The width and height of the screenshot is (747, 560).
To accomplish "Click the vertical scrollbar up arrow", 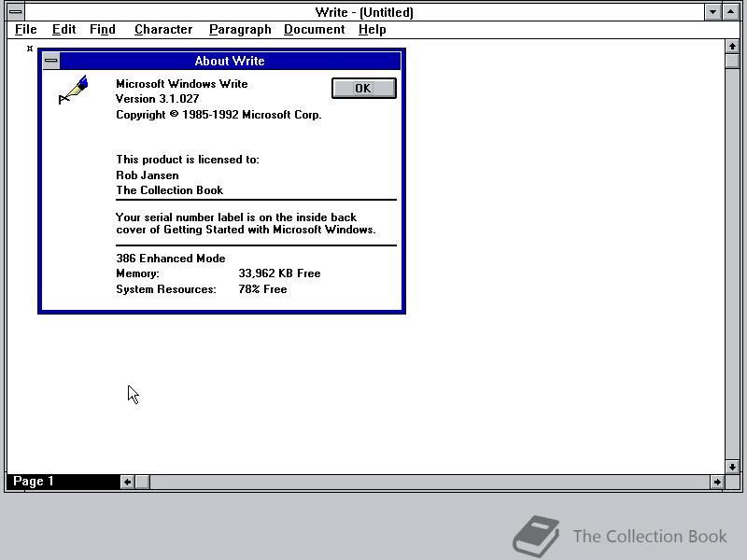I will pos(732,47).
